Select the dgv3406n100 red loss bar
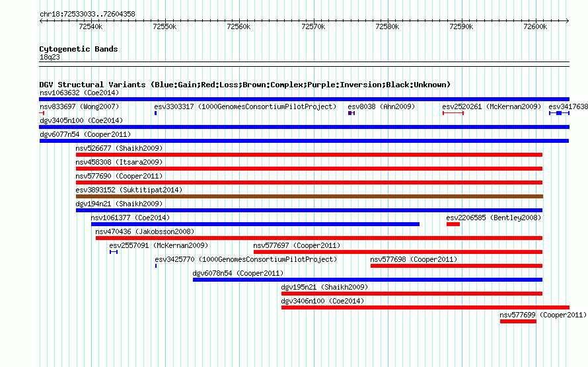 point(425,307)
